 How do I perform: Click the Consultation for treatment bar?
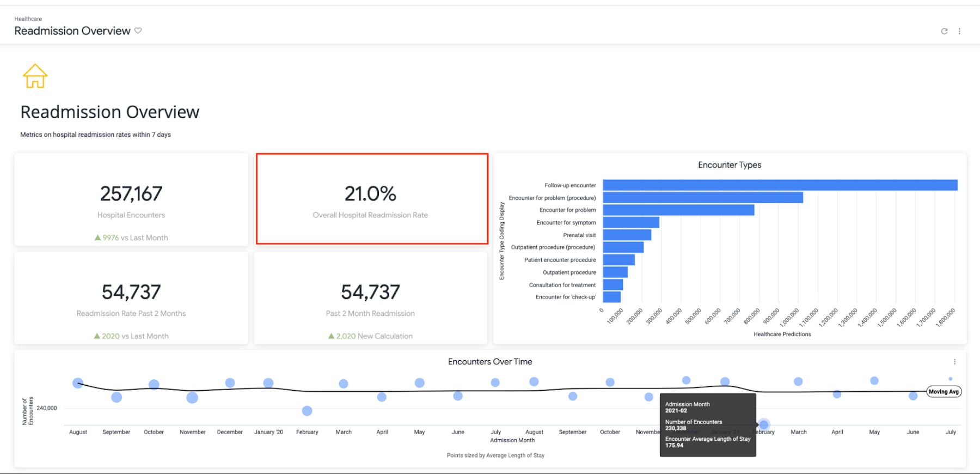coord(613,285)
